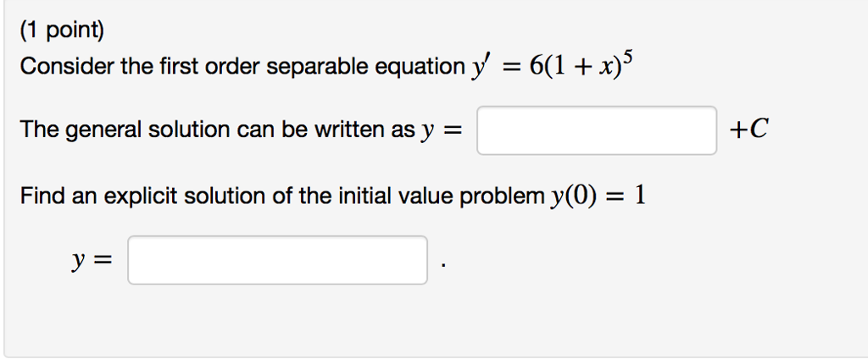Click the period after the lower answer box
This screenshot has height=359, width=868.
443,267
